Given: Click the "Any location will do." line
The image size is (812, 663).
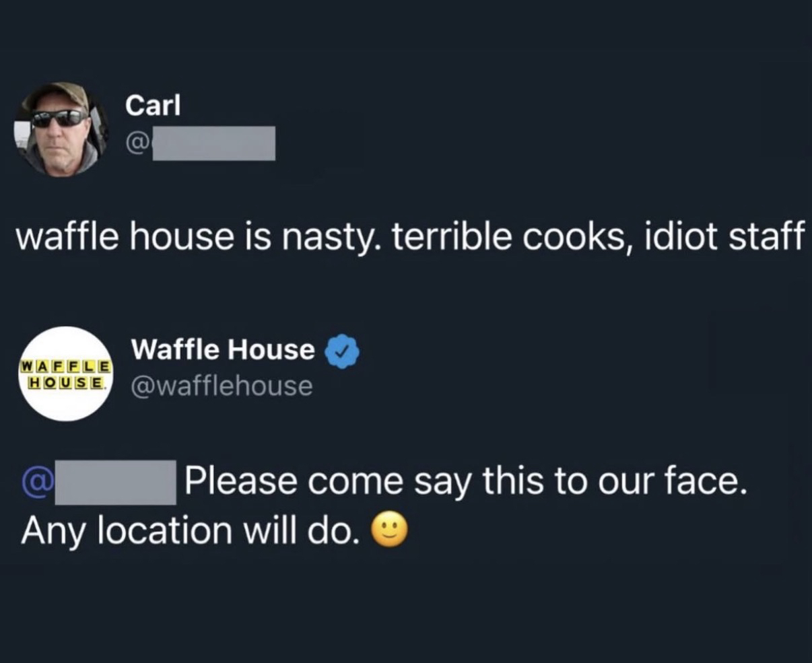Looking at the screenshot, I should click(189, 531).
